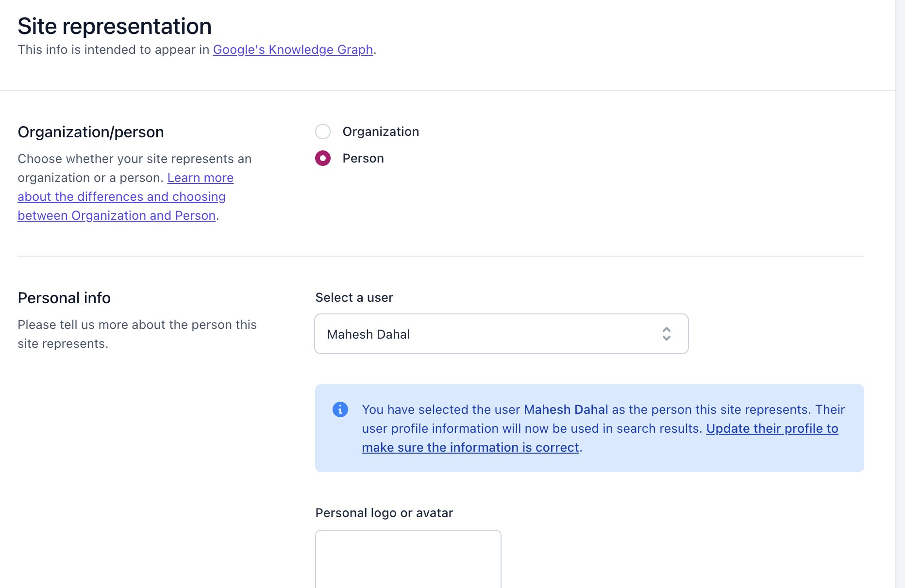
Task: Open Google's Knowledge Graph link
Action: (292, 49)
